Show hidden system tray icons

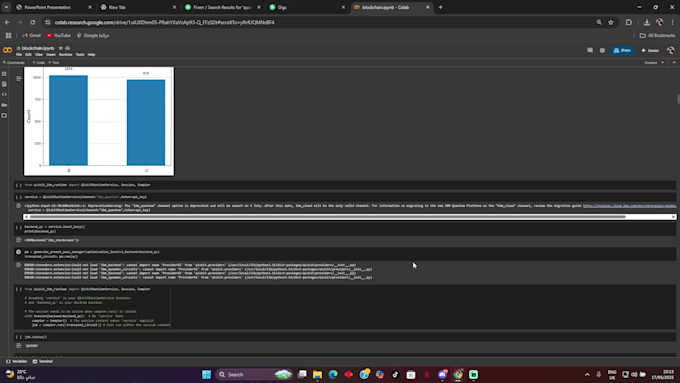[x=587, y=374]
